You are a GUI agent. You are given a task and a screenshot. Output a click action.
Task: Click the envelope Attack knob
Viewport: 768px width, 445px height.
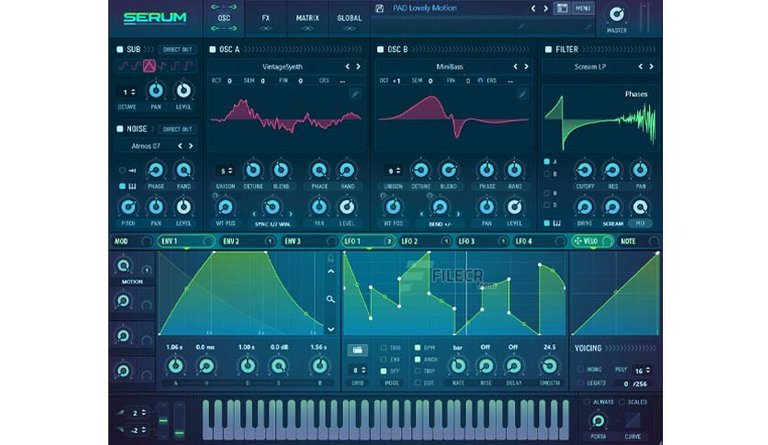[175, 366]
